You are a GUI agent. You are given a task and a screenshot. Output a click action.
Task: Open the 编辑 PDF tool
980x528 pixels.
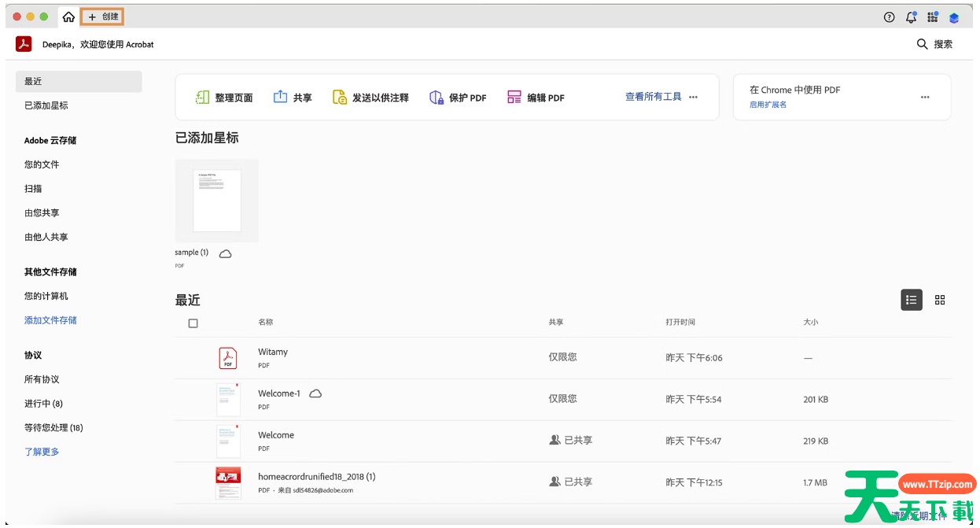(536, 98)
